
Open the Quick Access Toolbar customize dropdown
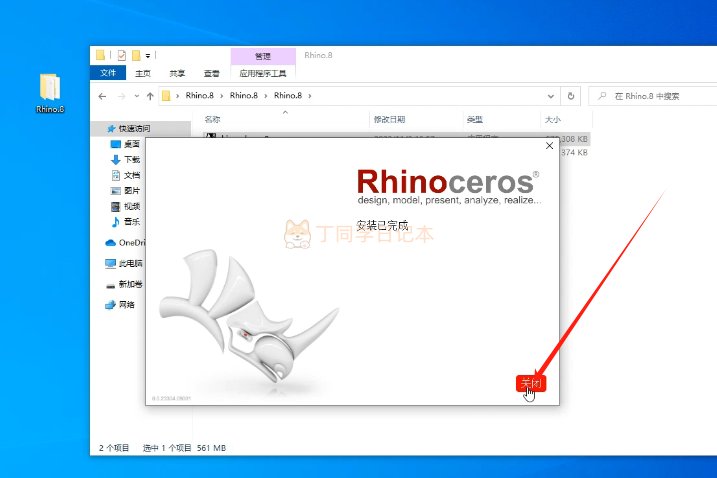coord(148,56)
